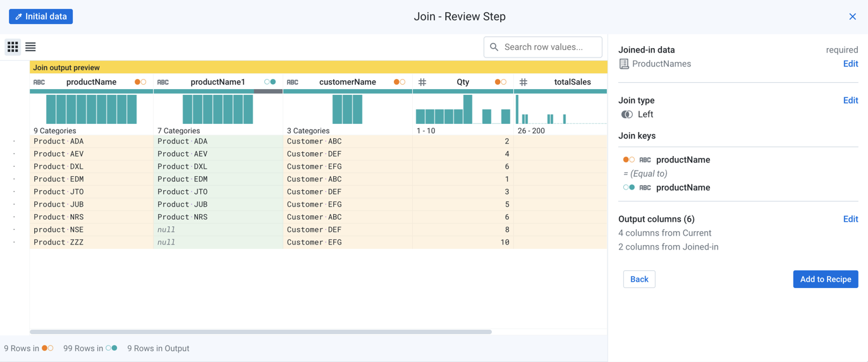Click the Initial data button

point(41,16)
